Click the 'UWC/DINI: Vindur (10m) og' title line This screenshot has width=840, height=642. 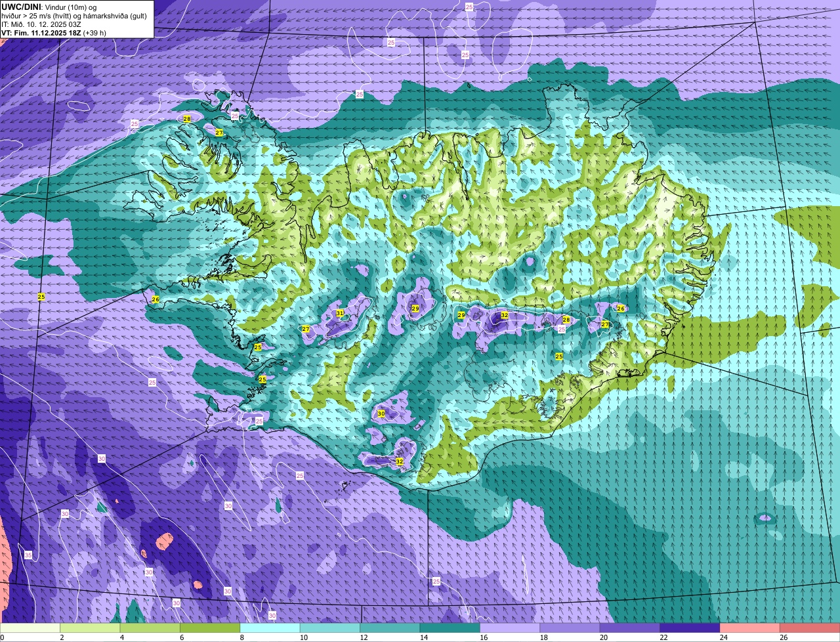pos(49,7)
